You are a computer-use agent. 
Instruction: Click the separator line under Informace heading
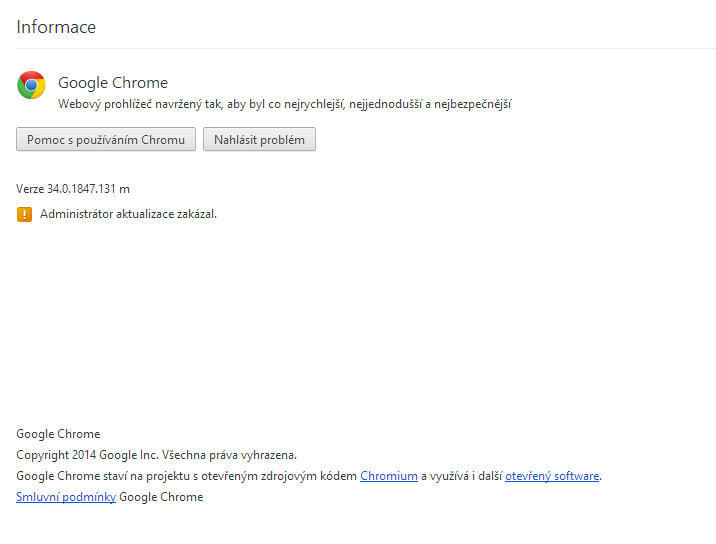tap(366, 48)
